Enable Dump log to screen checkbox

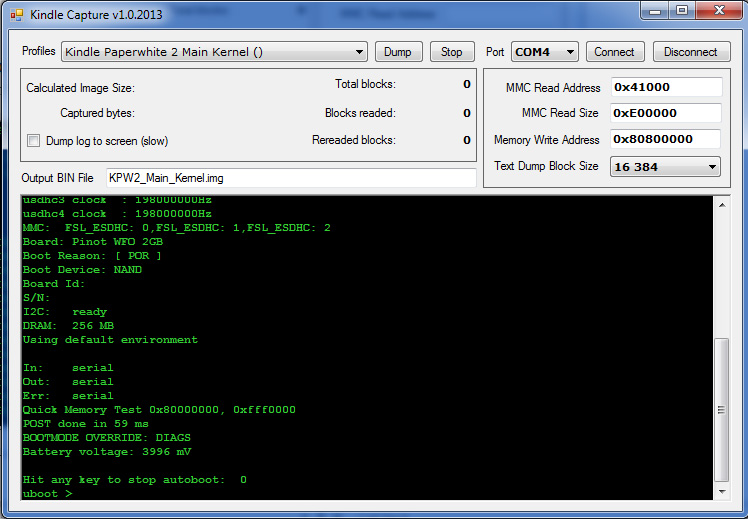pos(33,141)
